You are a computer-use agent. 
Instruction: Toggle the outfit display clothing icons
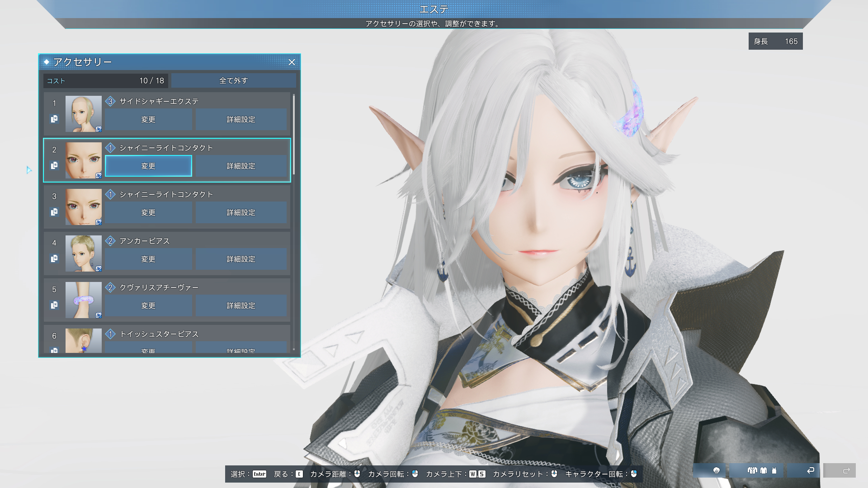tap(762, 470)
